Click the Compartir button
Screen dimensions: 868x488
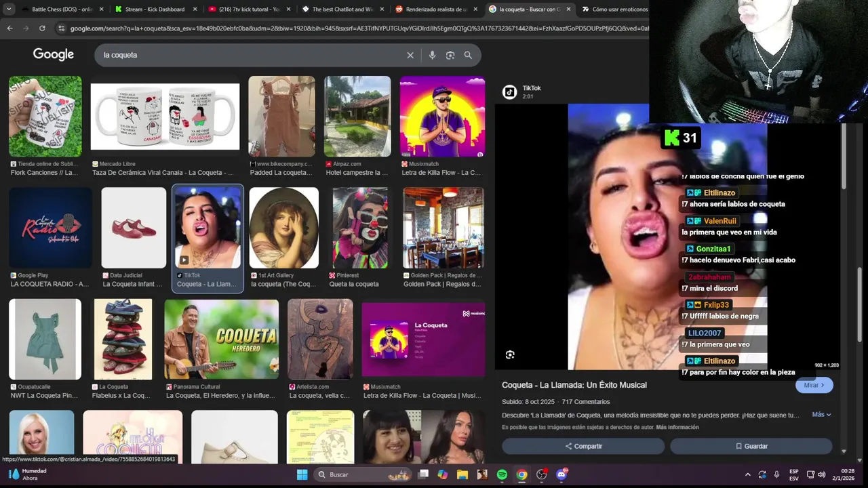click(583, 446)
